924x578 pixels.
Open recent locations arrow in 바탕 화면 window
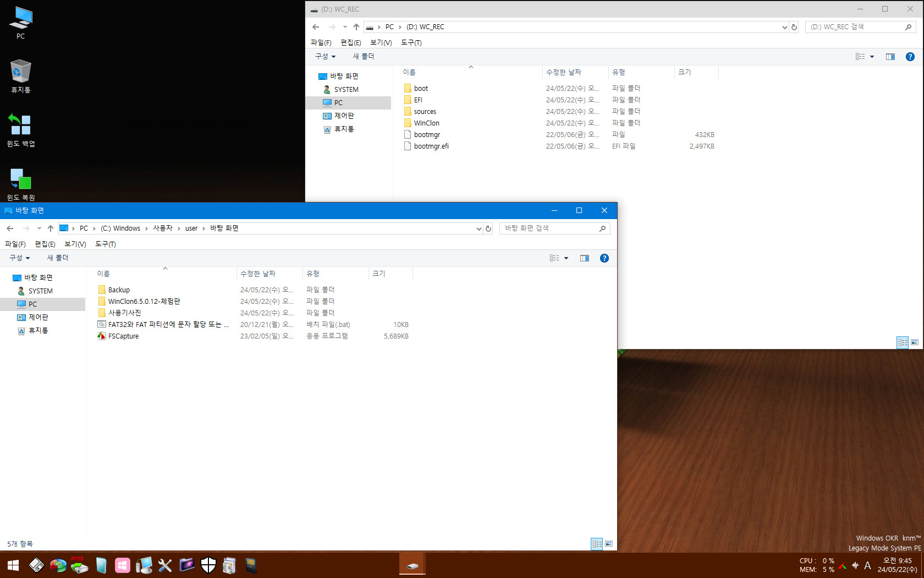[x=39, y=228]
